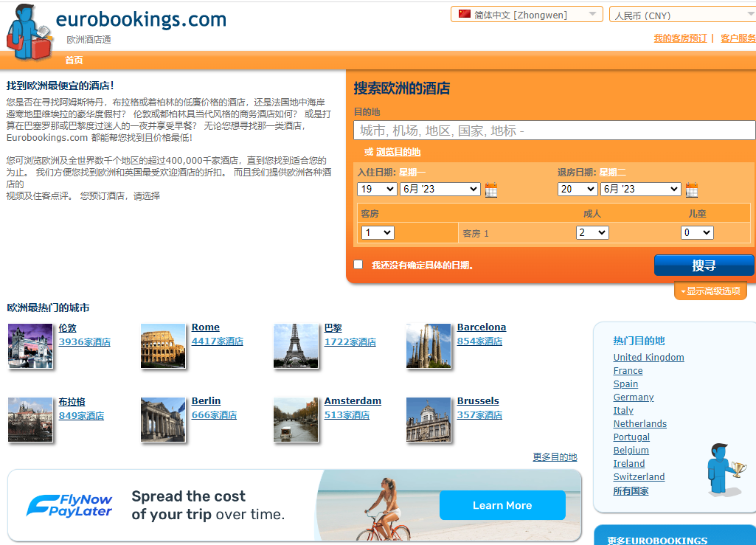
Task: Click the Paris Eiffel Tower thumbnail
Action: 296,345
